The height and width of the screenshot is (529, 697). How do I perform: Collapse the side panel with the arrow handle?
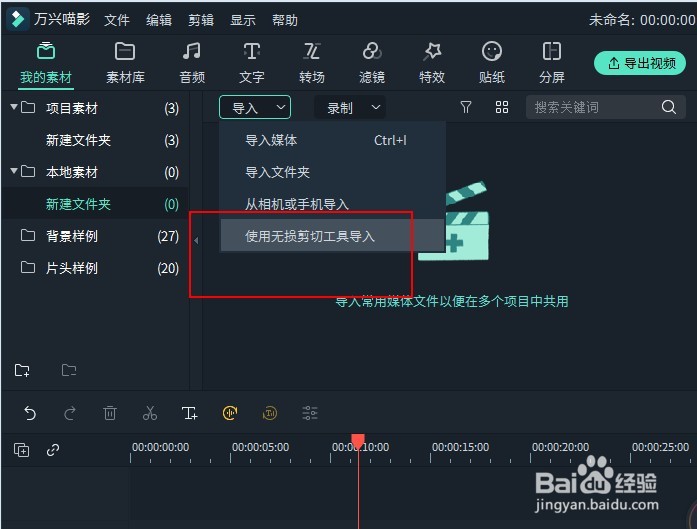(x=196, y=240)
